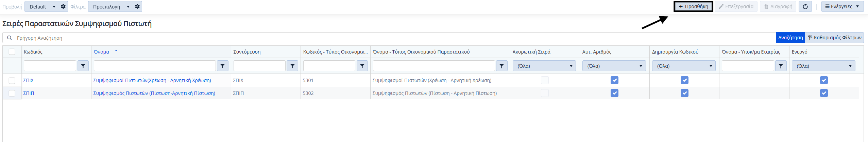Click filter icon for Όνομα - Υποκ/μα Εταιρίας
Image resolution: width=868 pixels, height=142 pixels.
pyautogui.click(x=781, y=66)
